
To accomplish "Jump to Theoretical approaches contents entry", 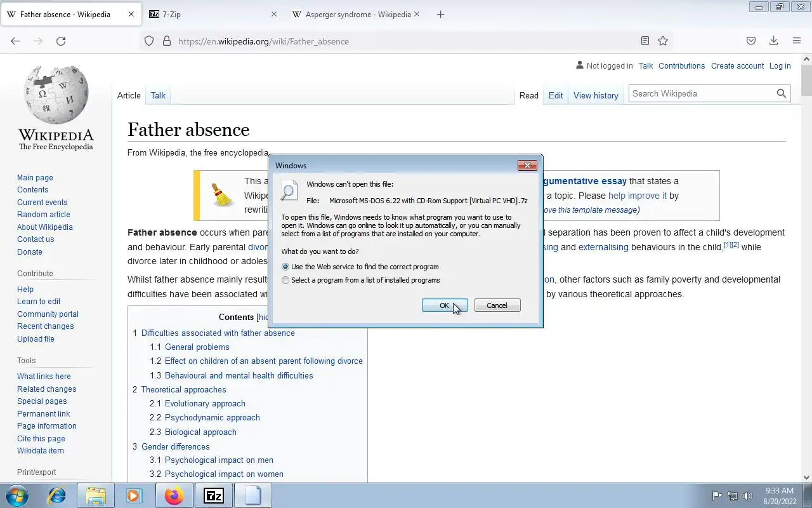I will (x=183, y=390).
